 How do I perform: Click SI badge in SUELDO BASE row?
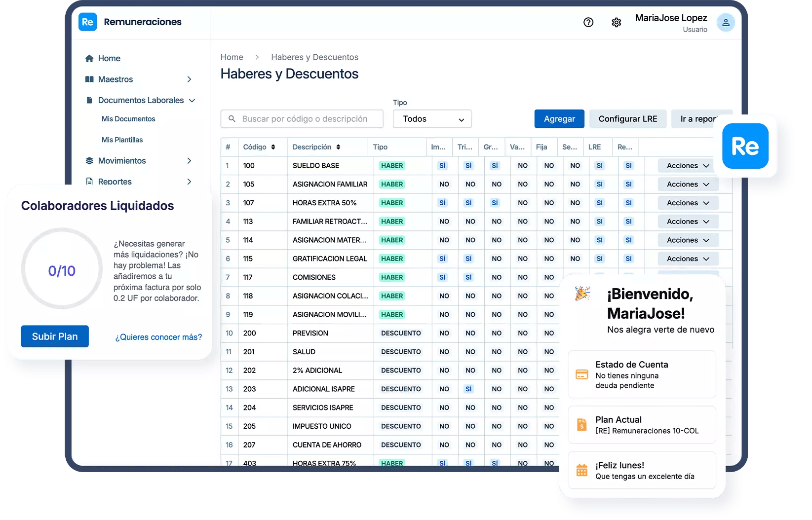click(x=442, y=166)
